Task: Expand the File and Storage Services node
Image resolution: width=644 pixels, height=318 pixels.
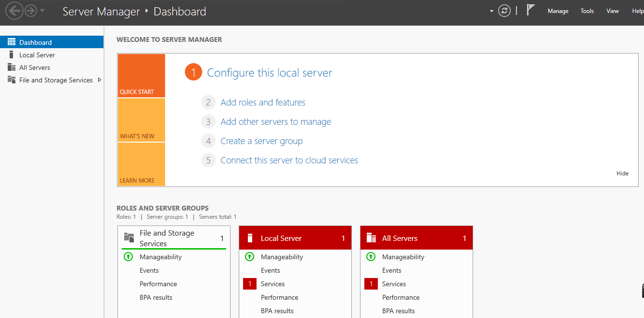Action: tap(100, 80)
